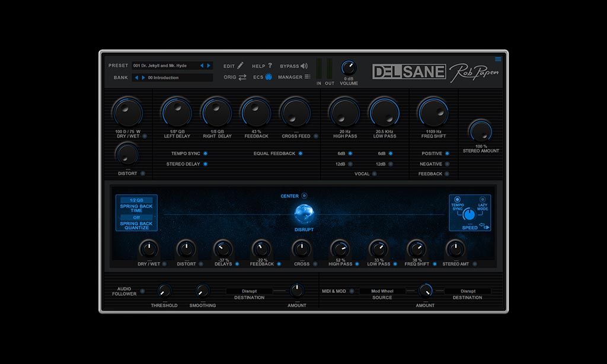Open Audio Follower destination Disrupt
The height and width of the screenshot is (364, 607).
250,291
